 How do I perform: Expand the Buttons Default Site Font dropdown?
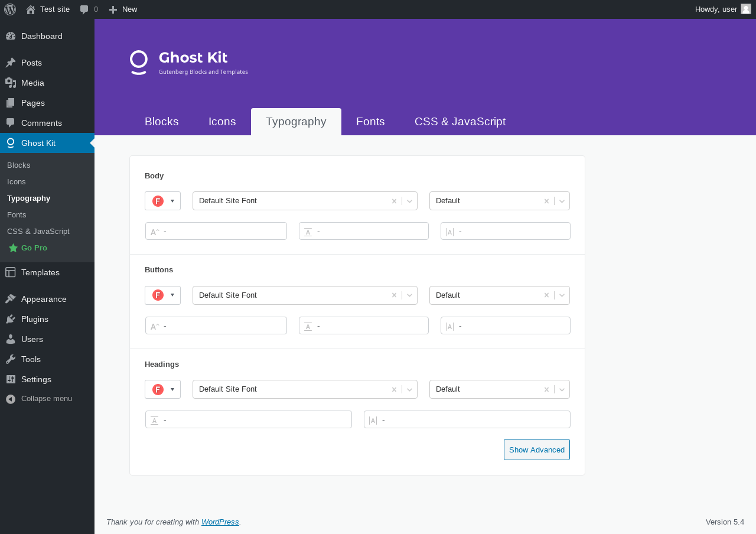click(409, 295)
